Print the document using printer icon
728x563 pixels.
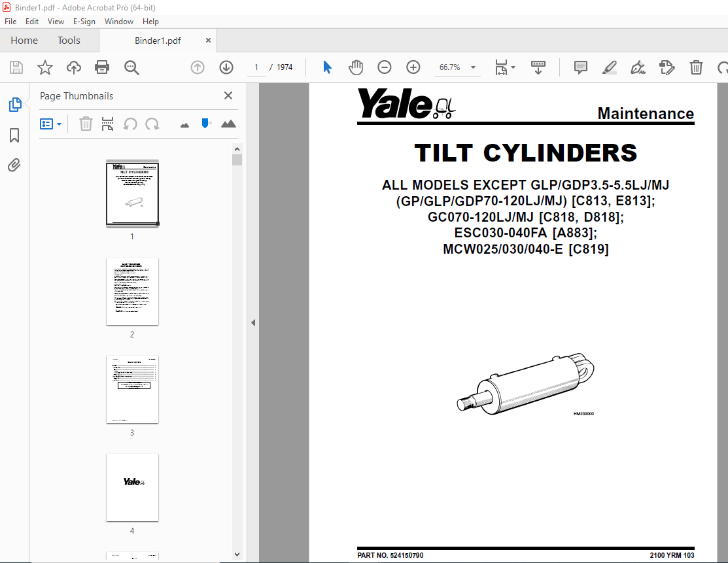point(102,67)
